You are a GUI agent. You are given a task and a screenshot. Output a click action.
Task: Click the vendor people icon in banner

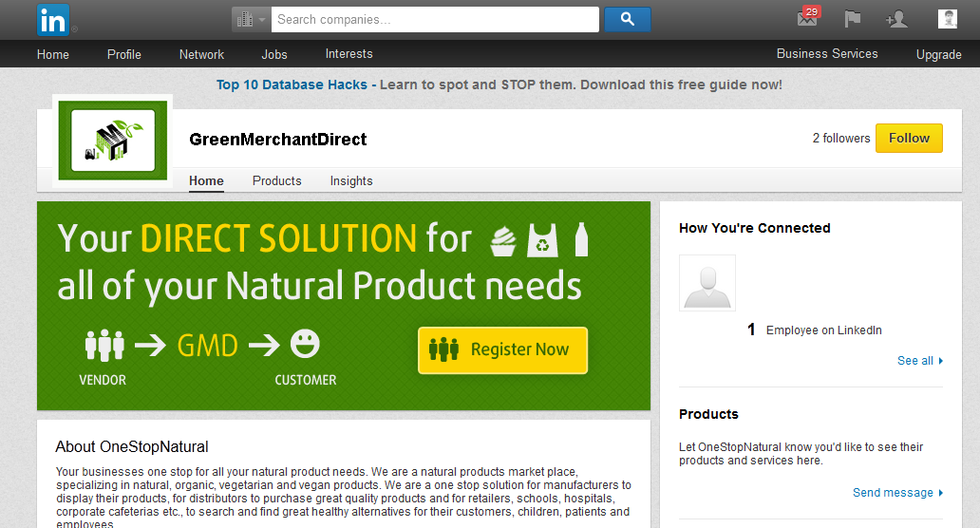(104, 345)
